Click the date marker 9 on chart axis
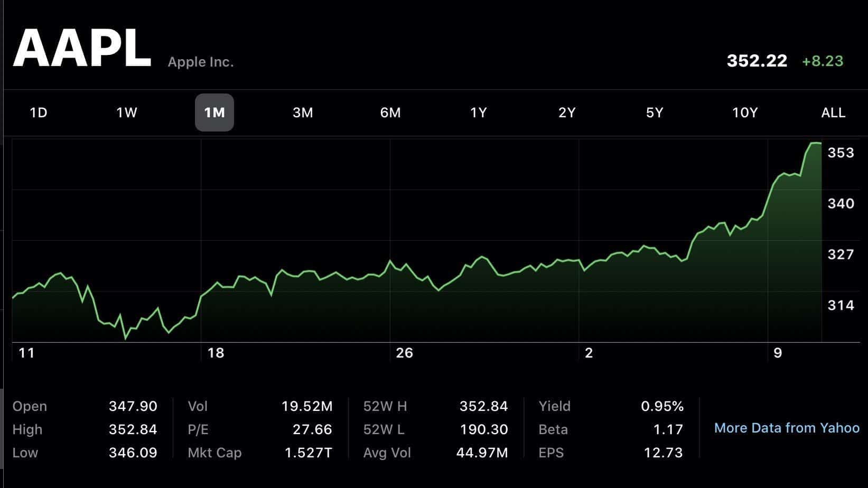This screenshot has width=868, height=488. click(778, 353)
